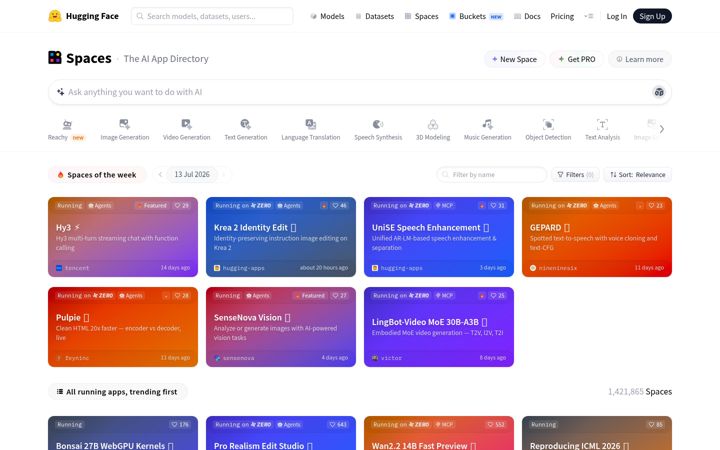Open the 3D Modeling category icon

coord(433,124)
